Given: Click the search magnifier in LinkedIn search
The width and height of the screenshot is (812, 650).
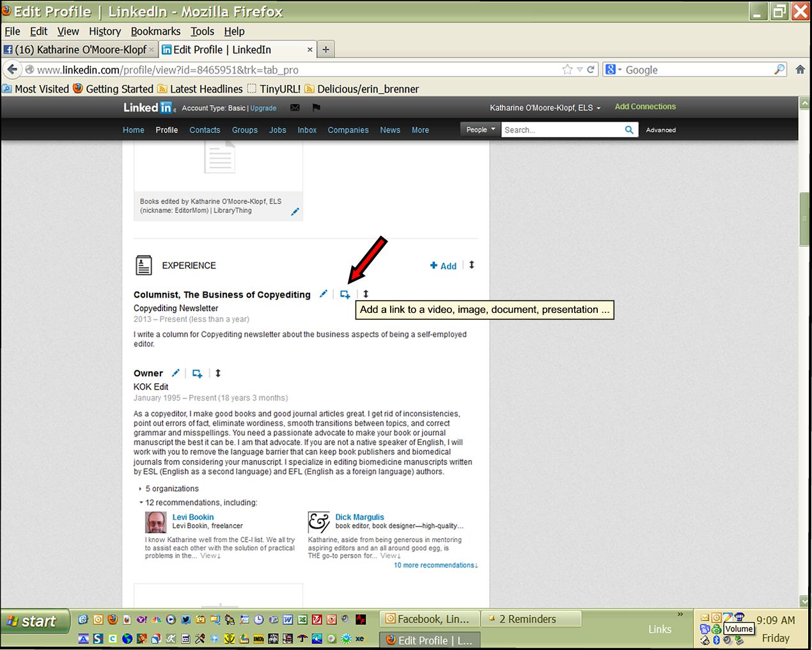Looking at the screenshot, I should coord(629,130).
